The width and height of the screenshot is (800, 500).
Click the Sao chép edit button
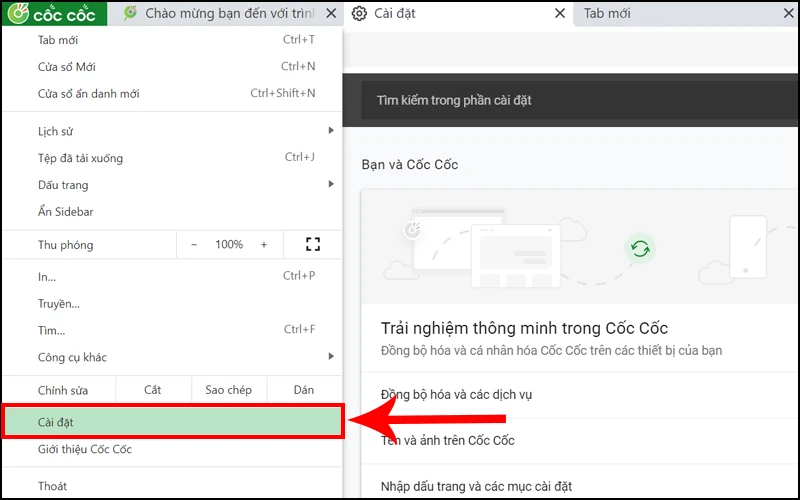(229, 390)
